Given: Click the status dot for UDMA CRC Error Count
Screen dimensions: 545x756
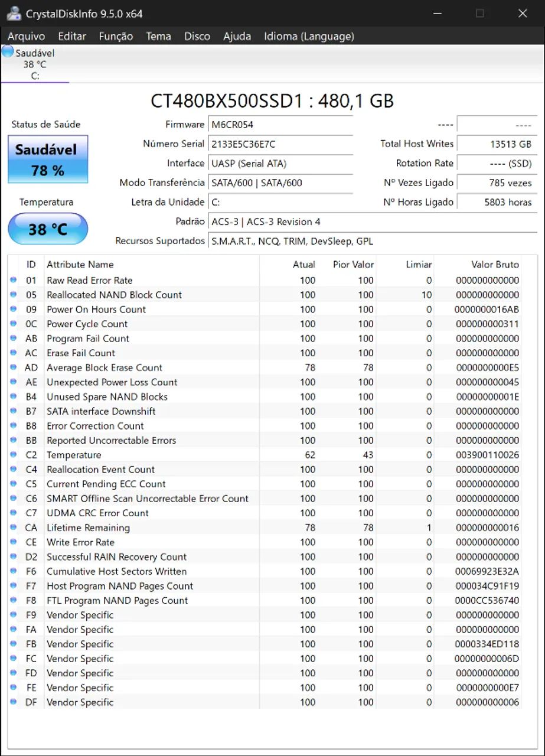Looking at the screenshot, I should (13, 513).
